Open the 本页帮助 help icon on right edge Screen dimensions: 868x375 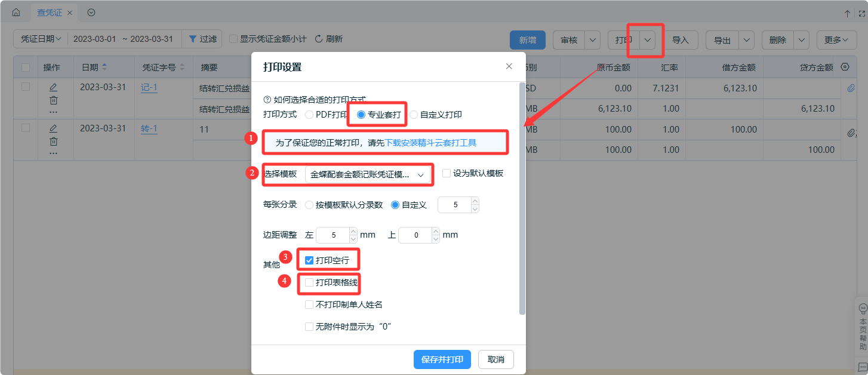click(x=862, y=309)
